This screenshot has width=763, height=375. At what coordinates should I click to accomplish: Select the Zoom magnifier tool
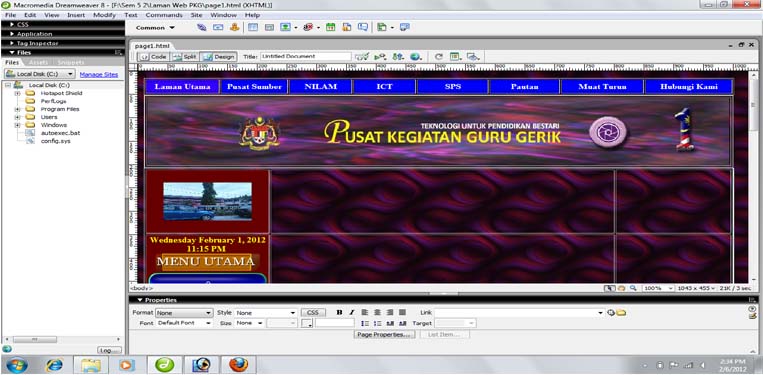pyautogui.click(x=633, y=288)
